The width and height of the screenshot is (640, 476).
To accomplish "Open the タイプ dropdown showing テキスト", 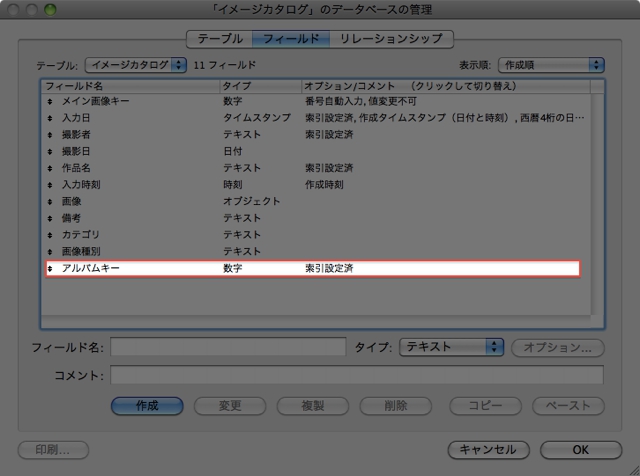I will 451,347.
